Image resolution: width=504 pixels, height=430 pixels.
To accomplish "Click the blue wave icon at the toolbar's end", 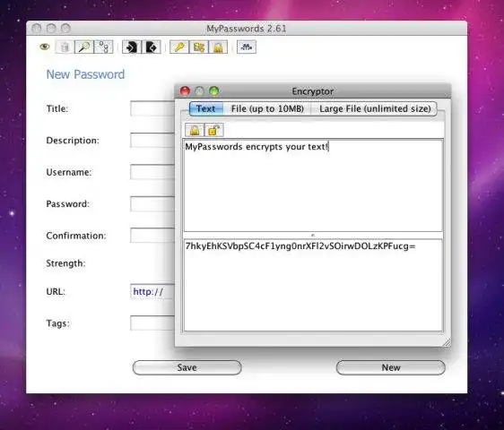I will 247,47.
